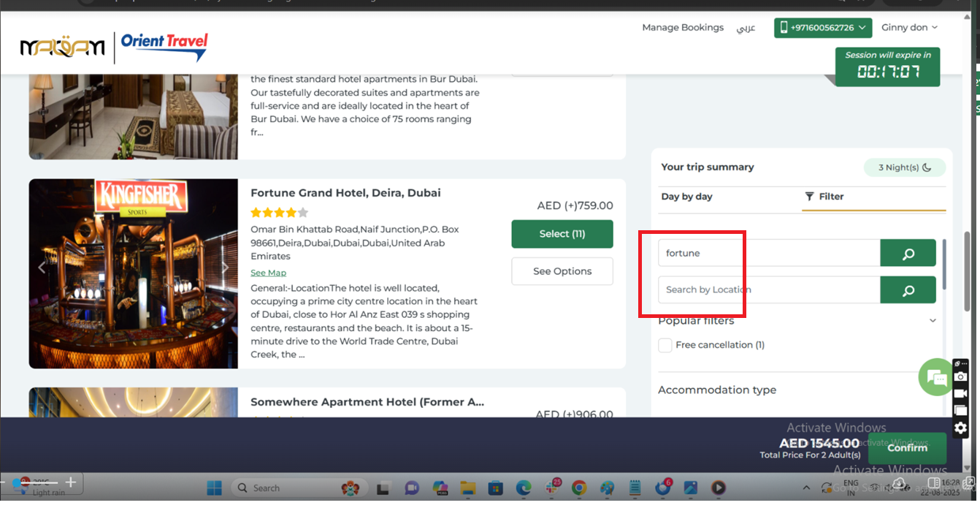Click the hotel name search magnifier button

click(908, 254)
